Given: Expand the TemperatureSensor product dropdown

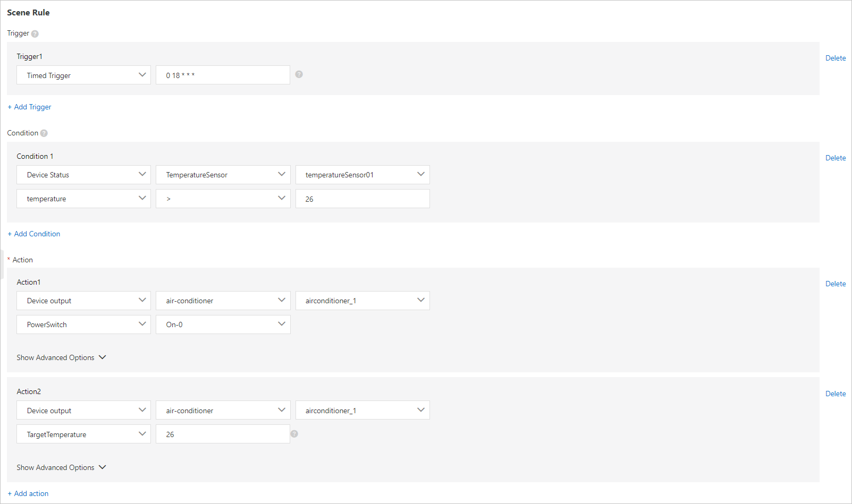Looking at the screenshot, I should tap(223, 174).
